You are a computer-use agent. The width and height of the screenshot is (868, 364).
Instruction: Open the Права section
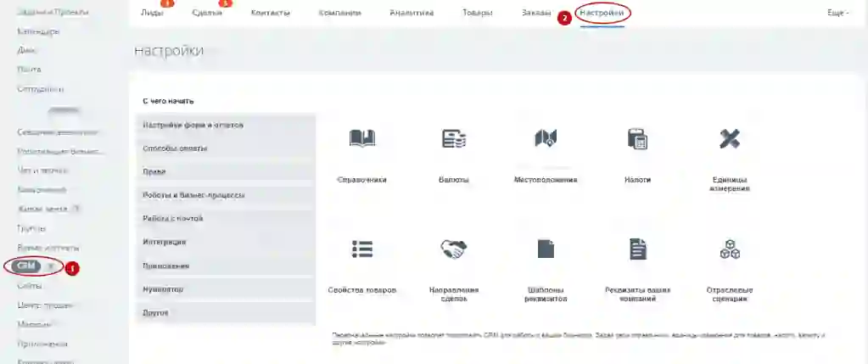(x=226, y=172)
